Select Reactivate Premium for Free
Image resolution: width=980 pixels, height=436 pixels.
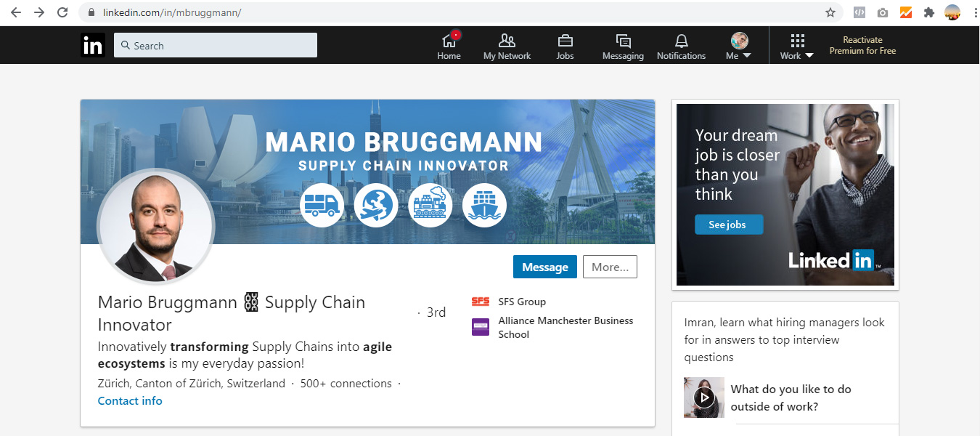tap(862, 45)
